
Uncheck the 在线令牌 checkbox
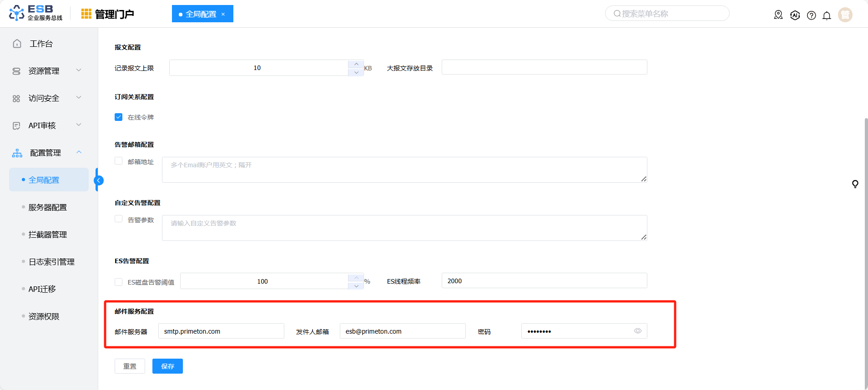(119, 117)
